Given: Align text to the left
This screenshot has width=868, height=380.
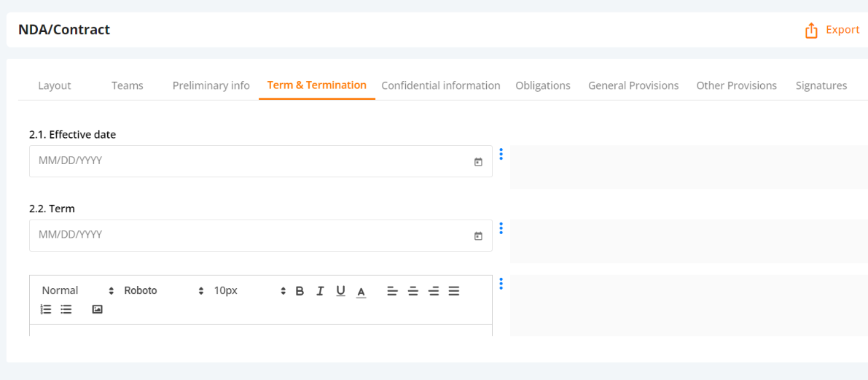Looking at the screenshot, I should click(392, 291).
